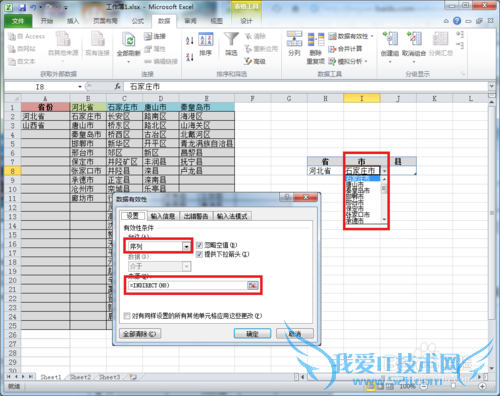Switch to Home (开始) ribbon tab

point(47,21)
